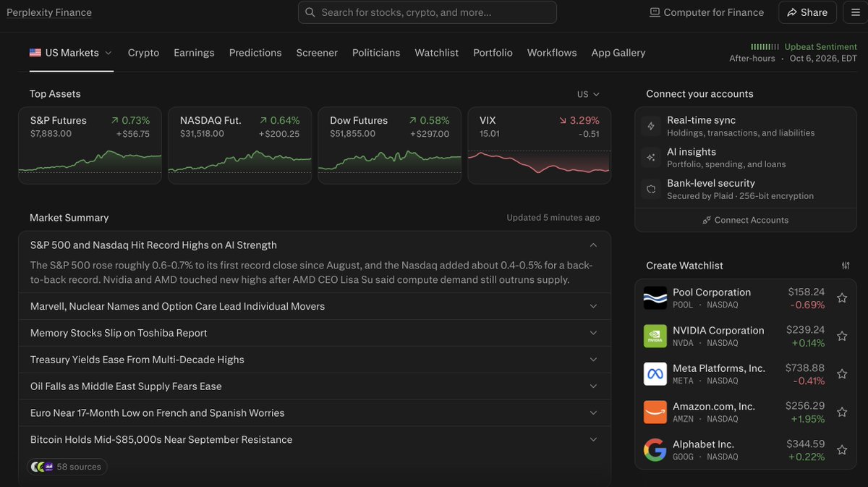Image resolution: width=868 pixels, height=487 pixels.
Task: Click the Real-time sync lightning icon
Action: pyautogui.click(x=651, y=126)
